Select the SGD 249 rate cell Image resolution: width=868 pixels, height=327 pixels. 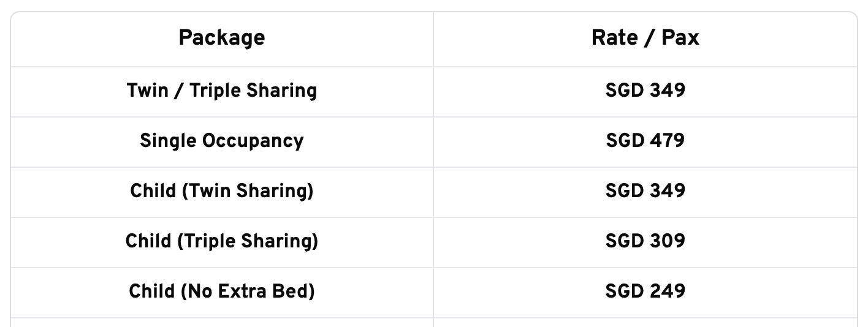(645, 291)
